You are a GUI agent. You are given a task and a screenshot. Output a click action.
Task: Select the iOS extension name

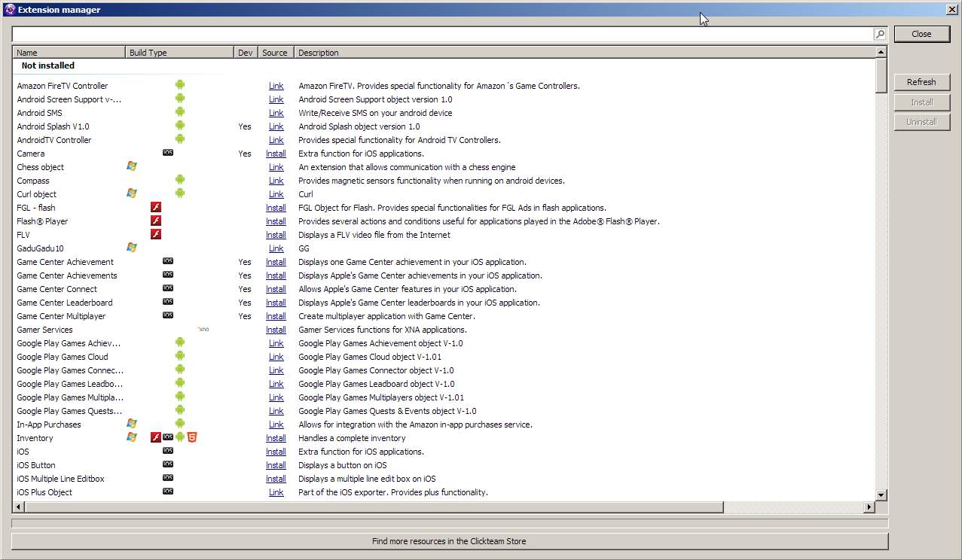pyautogui.click(x=23, y=452)
